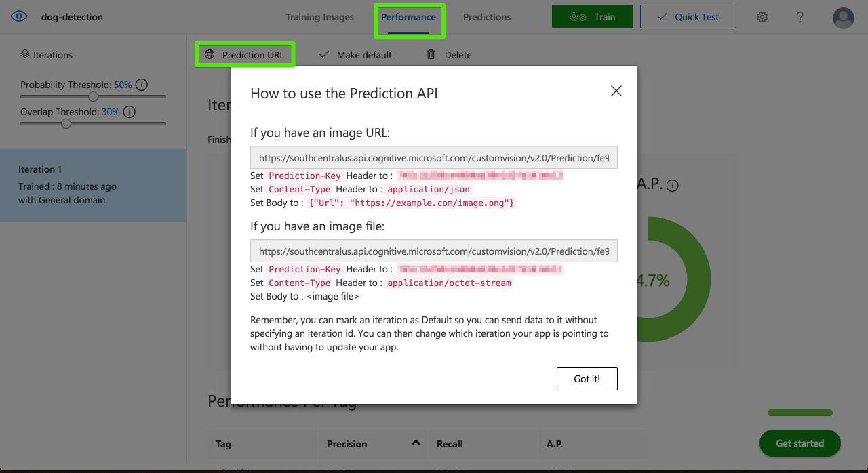Adjust the Probability Threshold slider handle
This screenshot has width=868, height=473.
click(92, 96)
